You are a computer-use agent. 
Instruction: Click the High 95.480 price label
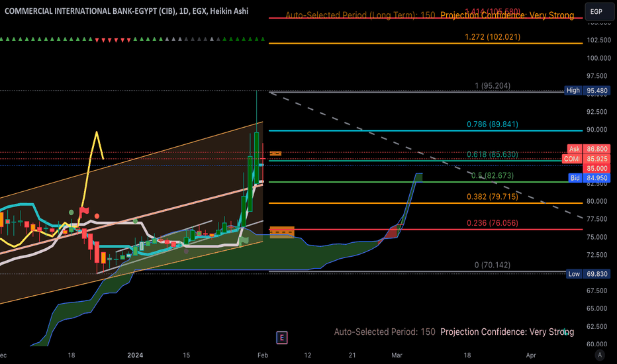tap(587, 91)
